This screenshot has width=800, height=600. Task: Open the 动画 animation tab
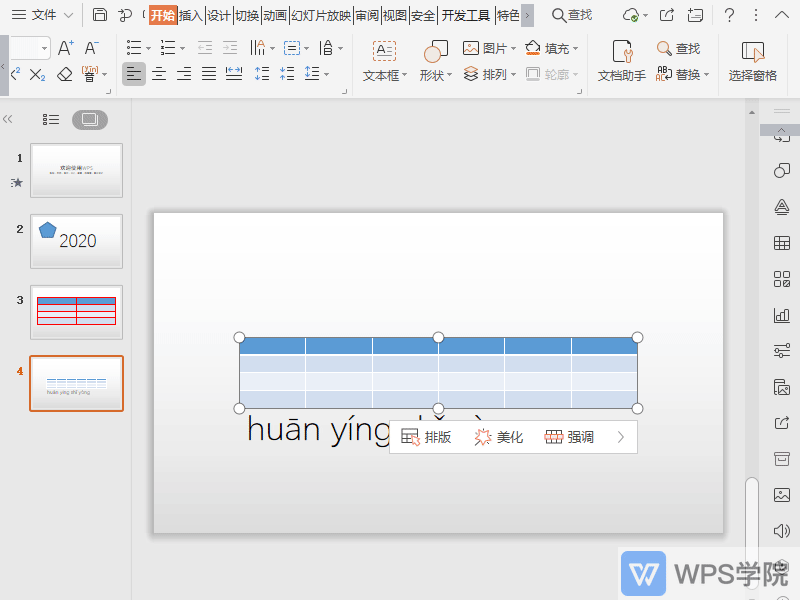pyautogui.click(x=275, y=15)
